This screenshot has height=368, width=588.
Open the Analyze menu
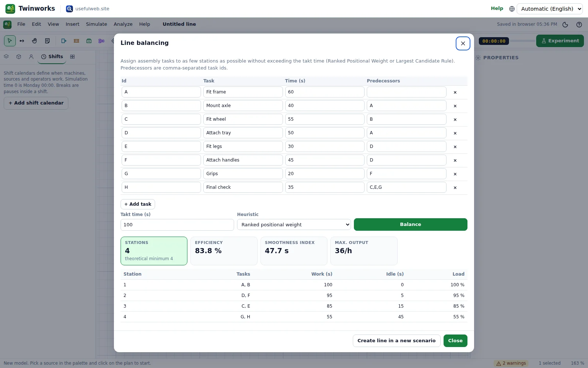click(x=123, y=24)
